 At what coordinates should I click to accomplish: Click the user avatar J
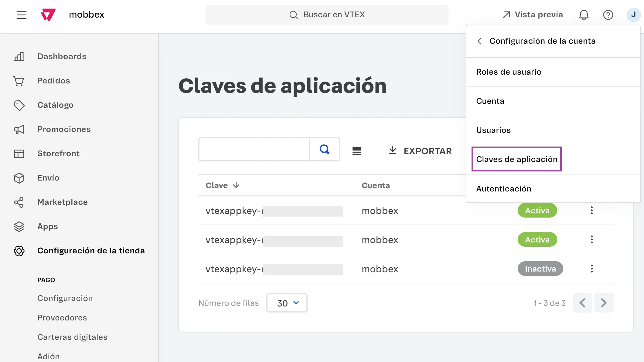pos(633,15)
